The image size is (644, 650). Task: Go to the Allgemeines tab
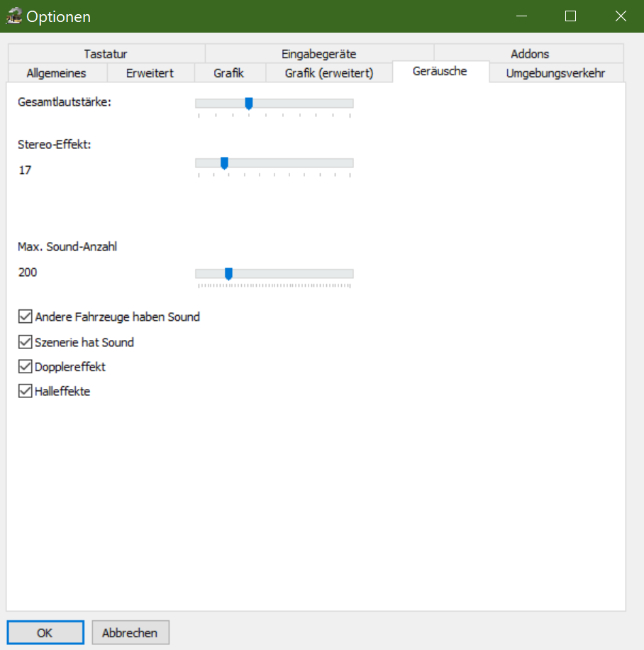56,73
